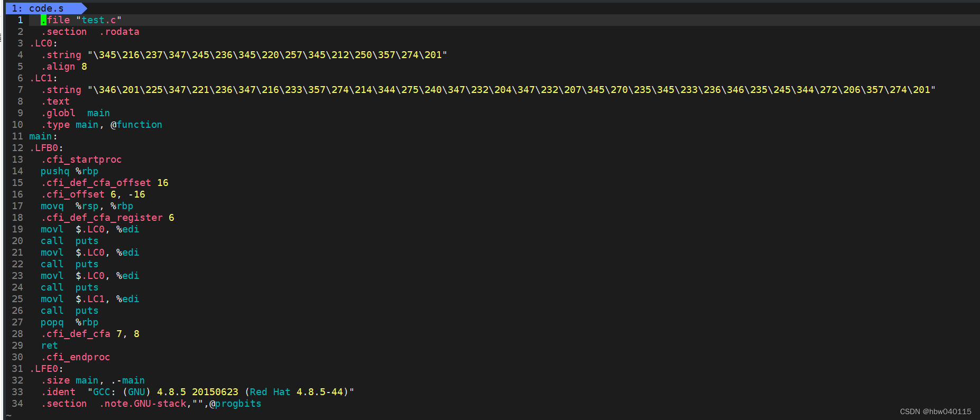Click the .cfi_def_cfa_register 6 line
The height and width of the screenshot is (420, 980).
click(107, 217)
